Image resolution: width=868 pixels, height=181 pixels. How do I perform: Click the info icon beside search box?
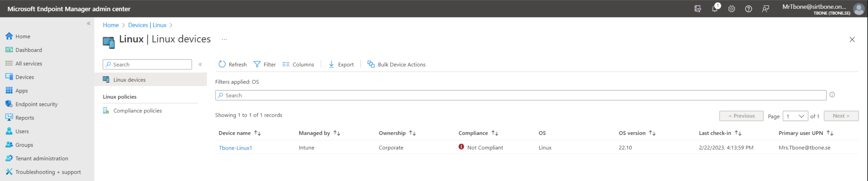pyautogui.click(x=832, y=95)
